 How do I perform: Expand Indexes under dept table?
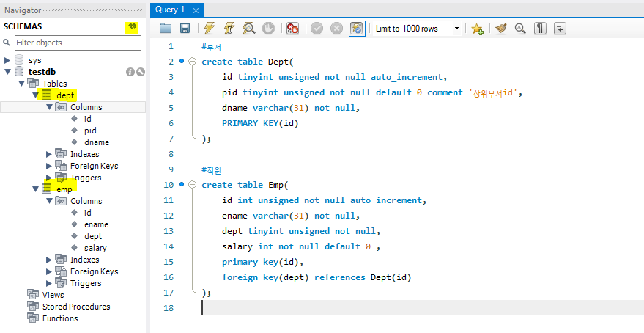click(49, 154)
